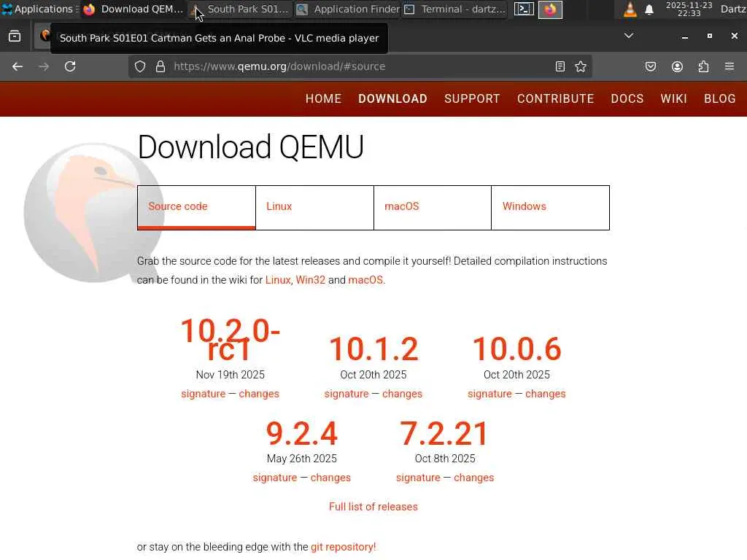Select the Source code tab

(x=196, y=208)
